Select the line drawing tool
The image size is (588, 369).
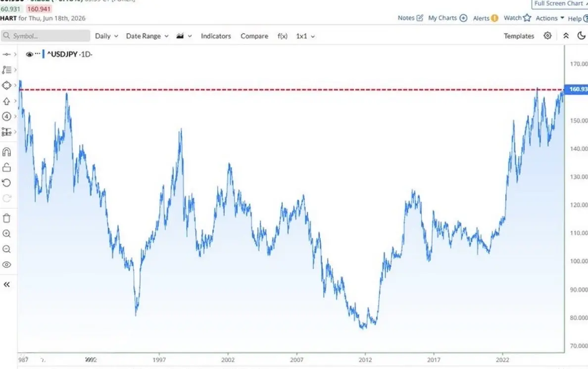tap(6, 54)
